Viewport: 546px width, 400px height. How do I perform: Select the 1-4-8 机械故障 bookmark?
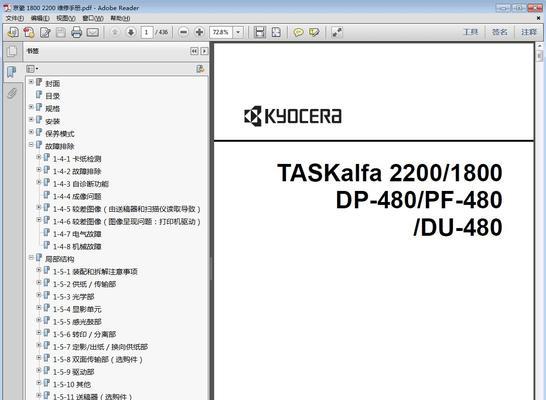[77, 246]
